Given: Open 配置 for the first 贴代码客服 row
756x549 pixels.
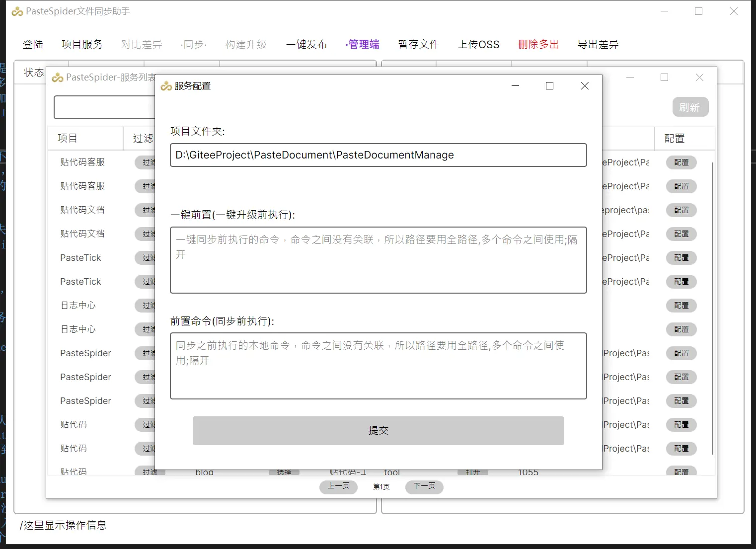Looking at the screenshot, I should pyautogui.click(x=681, y=162).
